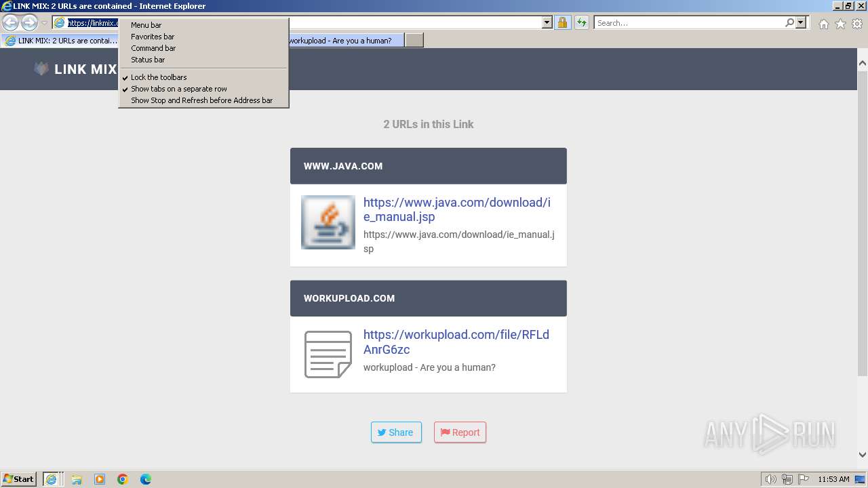Launch Microsoft Edge from taskbar
Image resolution: width=868 pixels, height=488 pixels.
point(146,479)
